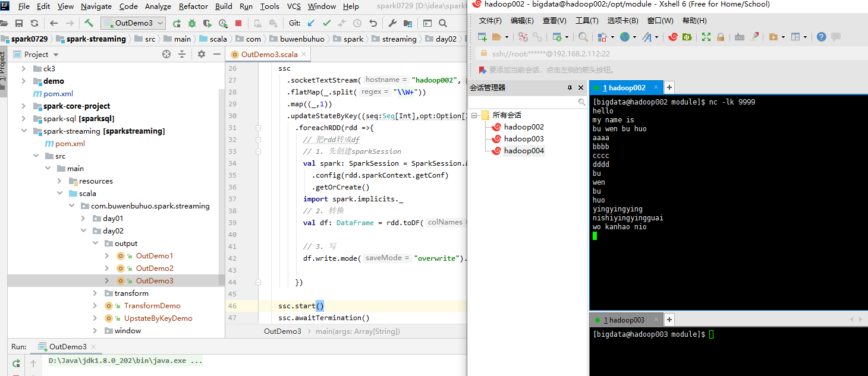The image size is (868, 376).
Task: Collapse spark-streaming [sparkstreaming] module
Action: click(x=24, y=131)
